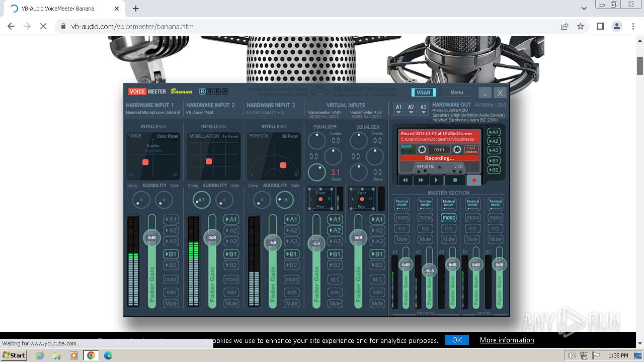Mute Hardware Input 3 strip

[292, 303]
